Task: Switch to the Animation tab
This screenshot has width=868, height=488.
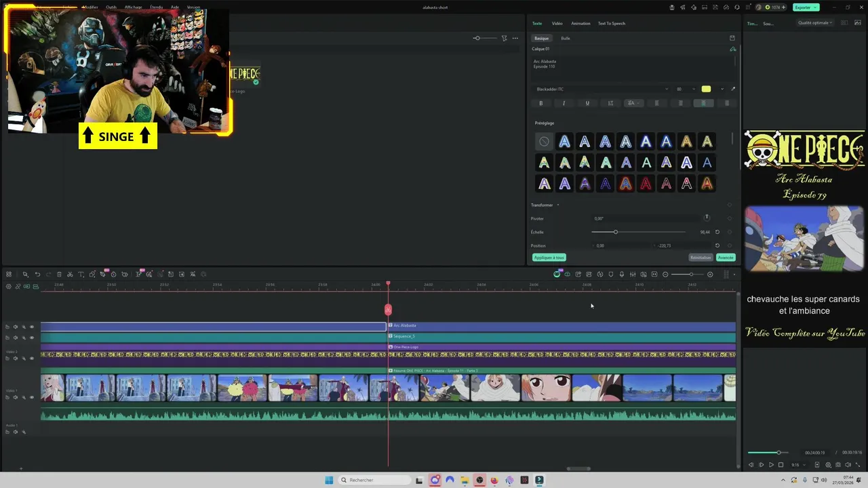Action: [580, 23]
